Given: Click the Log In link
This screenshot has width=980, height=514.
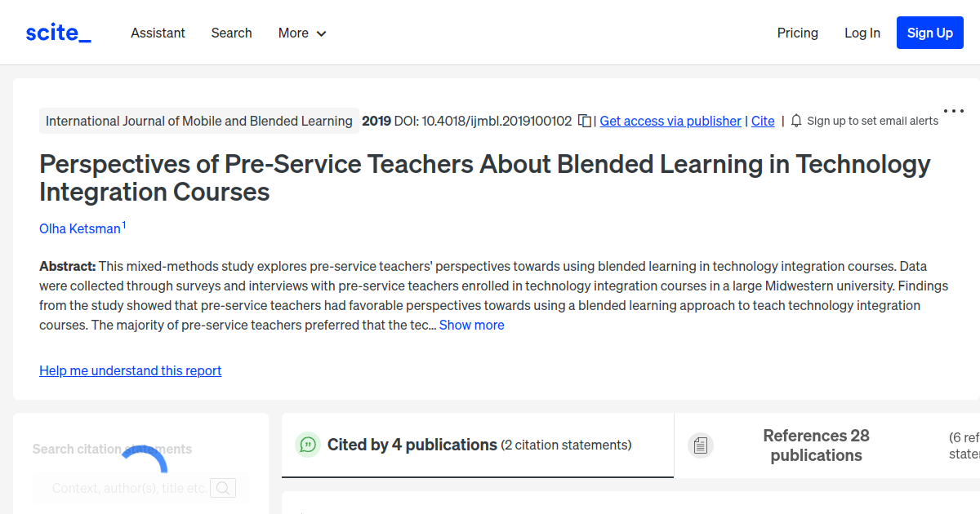Looking at the screenshot, I should (x=862, y=33).
